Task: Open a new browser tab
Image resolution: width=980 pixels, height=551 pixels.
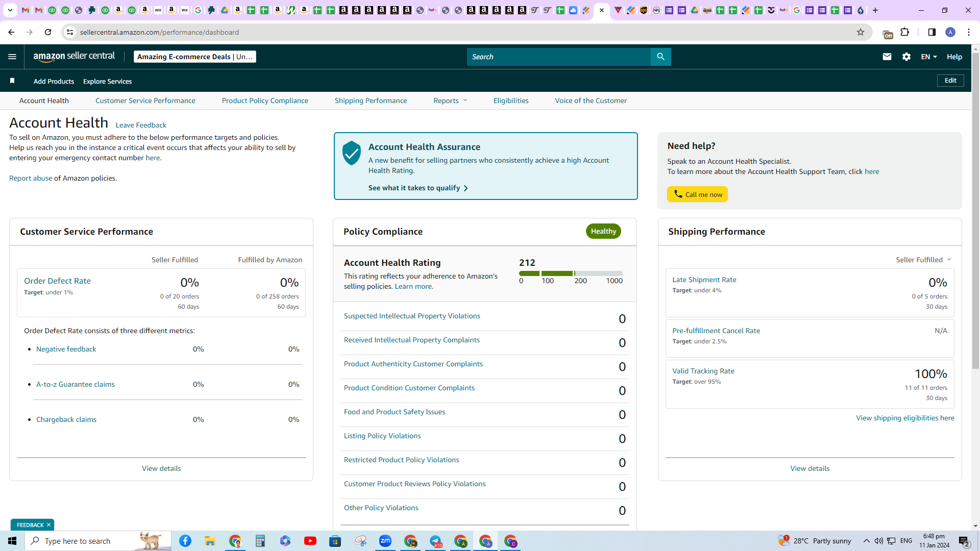Action: tap(875, 10)
